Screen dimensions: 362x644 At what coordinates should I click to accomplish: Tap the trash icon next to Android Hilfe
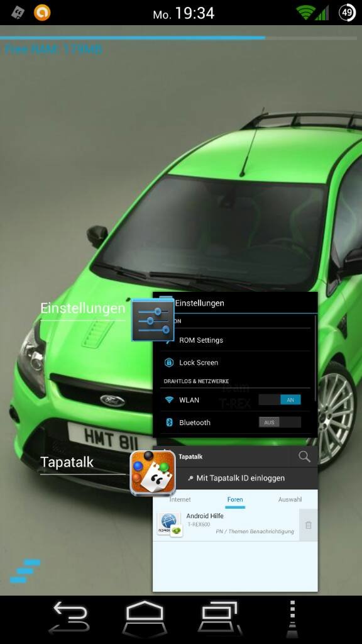click(308, 525)
